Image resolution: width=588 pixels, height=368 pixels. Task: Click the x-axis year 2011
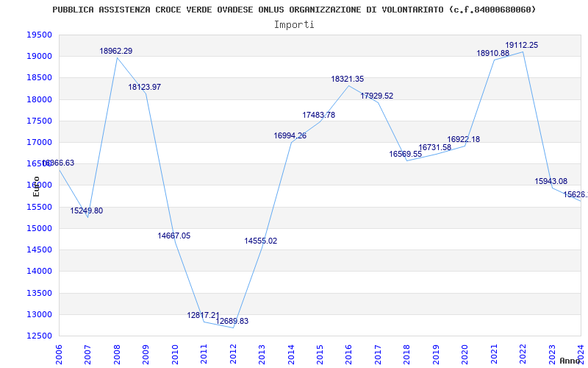204,354
